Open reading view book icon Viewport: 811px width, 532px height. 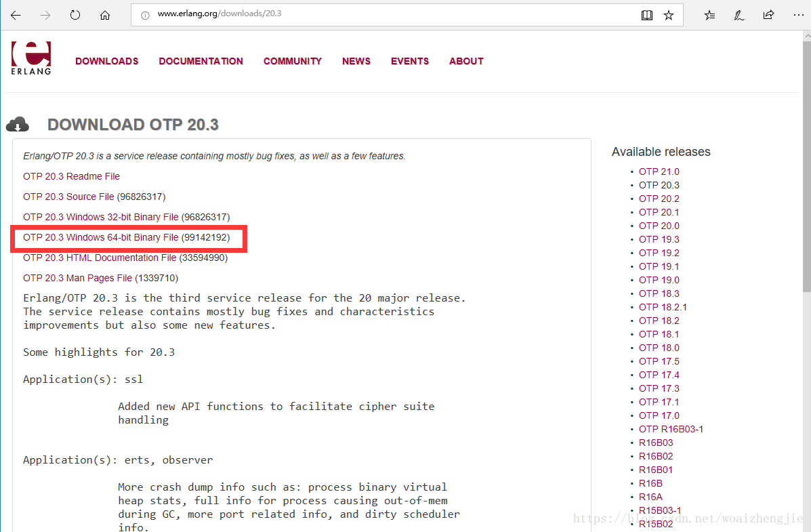646,15
